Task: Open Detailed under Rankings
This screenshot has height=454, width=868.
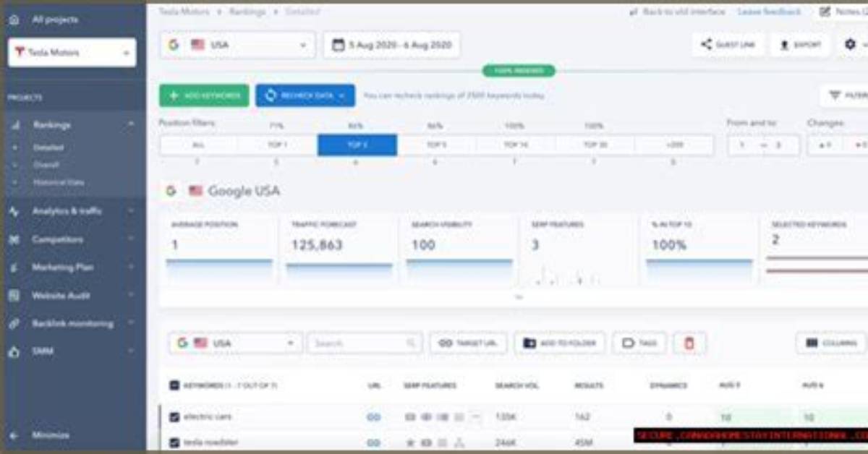Action: [x=48, y=147]
